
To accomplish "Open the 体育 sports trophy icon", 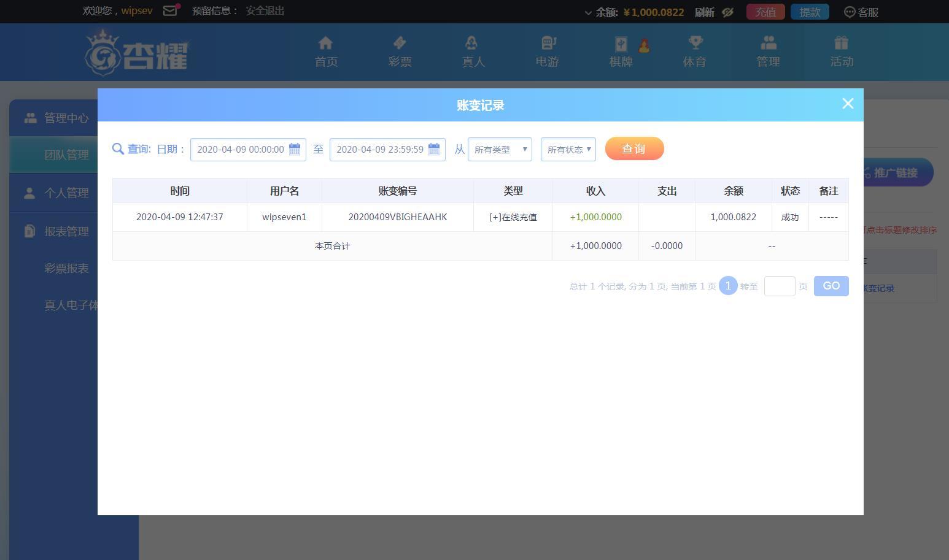I will 695,43.
